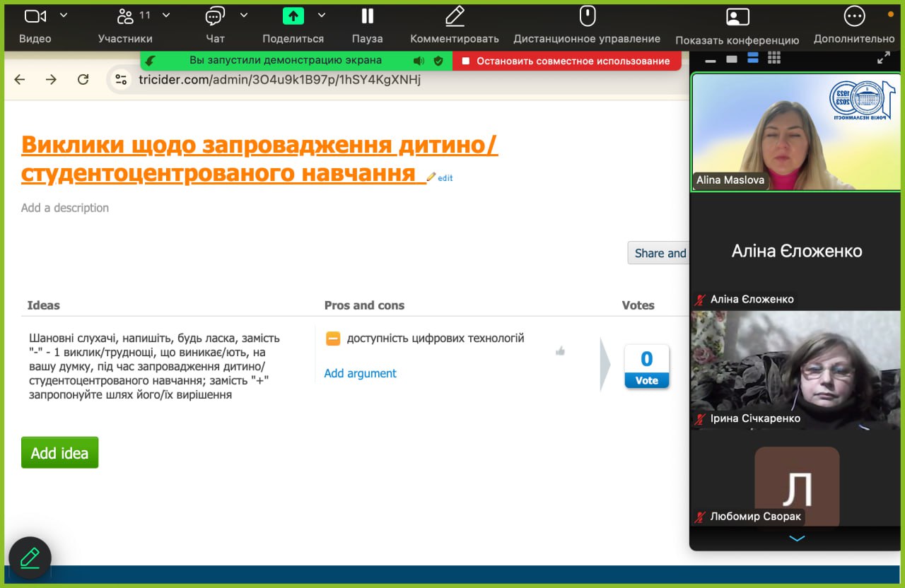
Task: Click the green Поделиться share icon
Action: (x=293, y=16)
